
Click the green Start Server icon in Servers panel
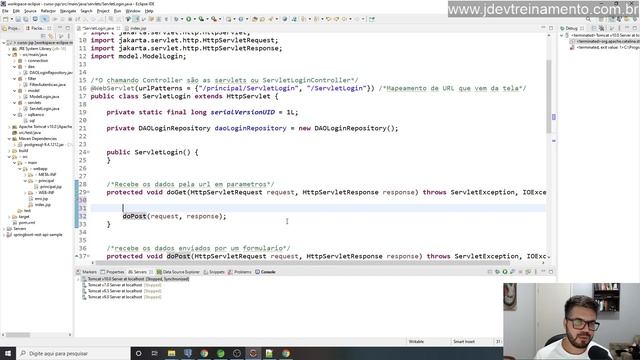[x=505, y=272]
